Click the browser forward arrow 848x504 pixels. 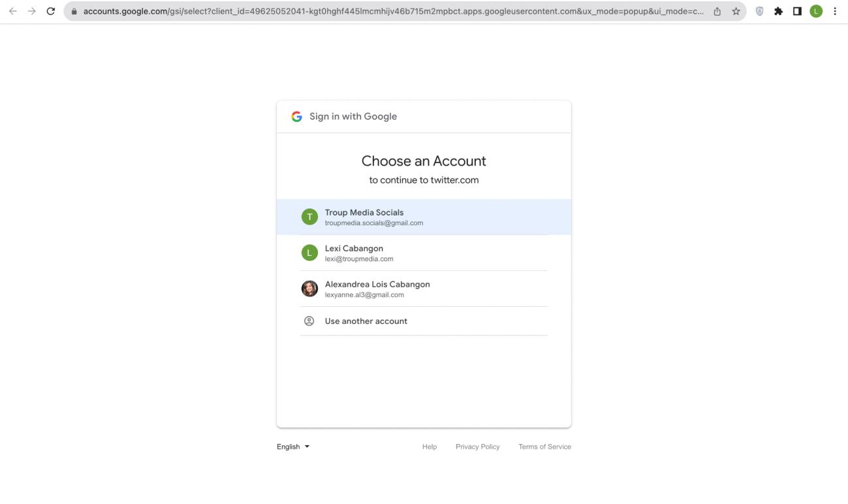[x=31, y=11]
